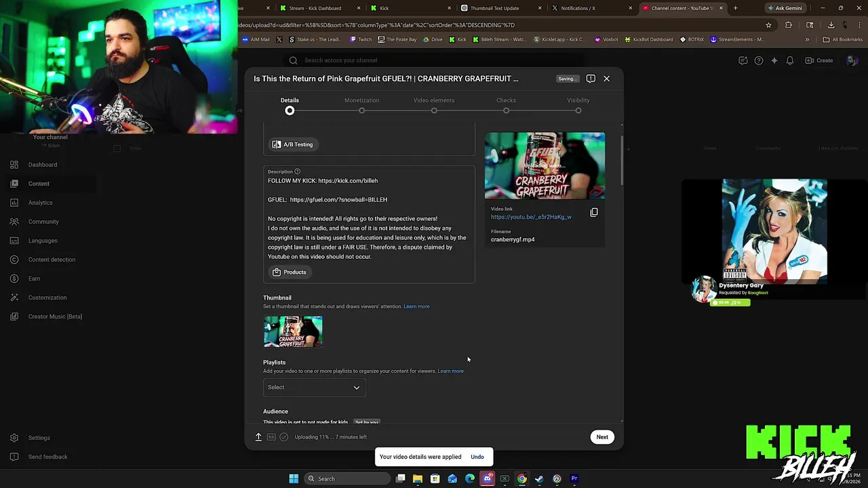Open Steam from the taskbar
868x488 pixels.
pos(539,479)
